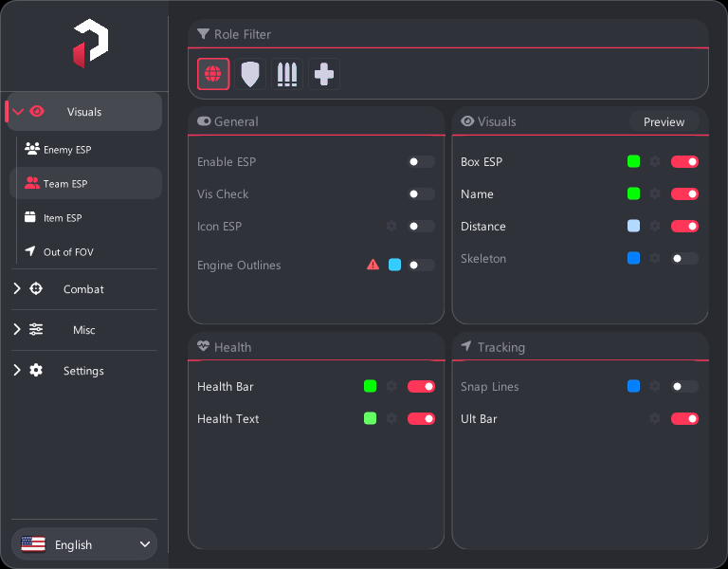Disable the Distance switch
Viewport: 728px width, 569px height.
[x=684, y=227]
